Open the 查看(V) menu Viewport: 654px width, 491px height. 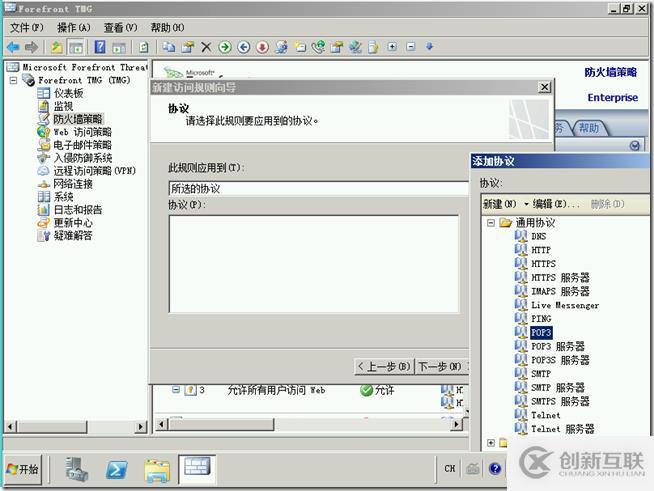pos(121,28)
